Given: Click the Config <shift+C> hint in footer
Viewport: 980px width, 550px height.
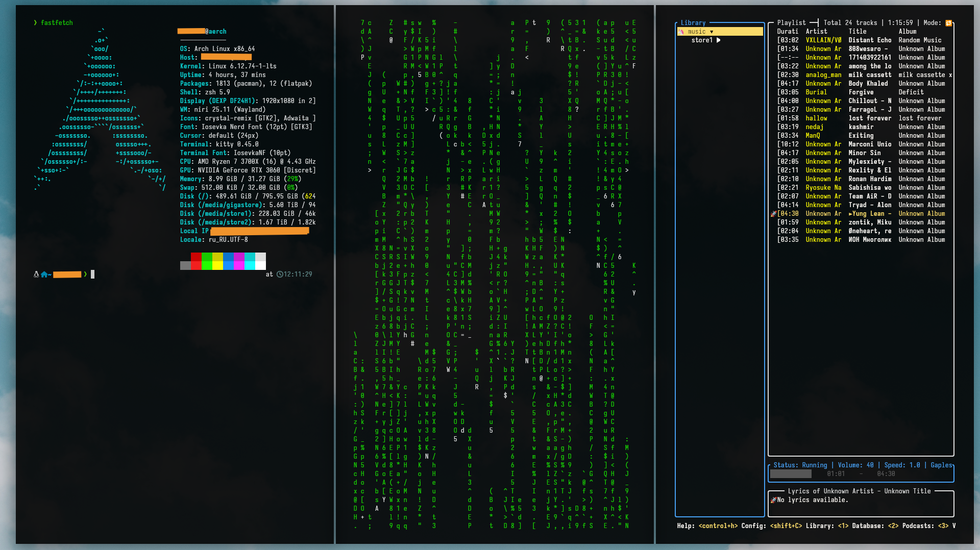Looking at the screenshot, I should pyautogui.click(x=772, y=526).
